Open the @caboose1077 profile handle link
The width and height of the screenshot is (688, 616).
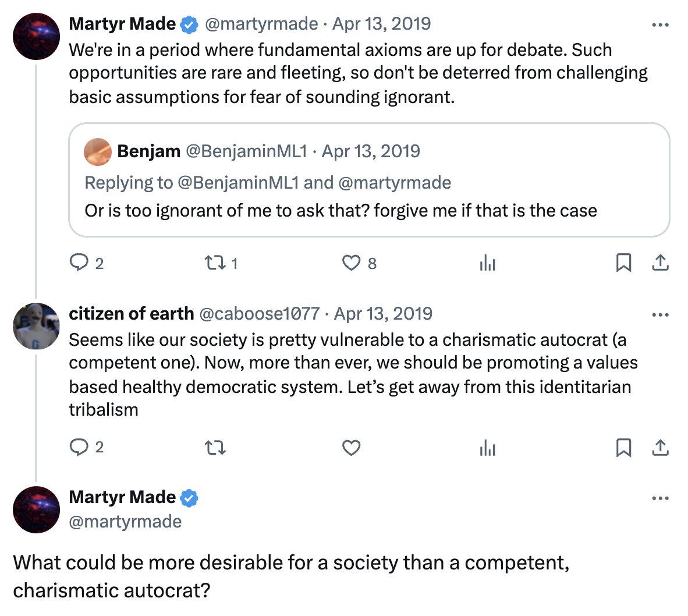pyautogui.click(x=259, y=314)
